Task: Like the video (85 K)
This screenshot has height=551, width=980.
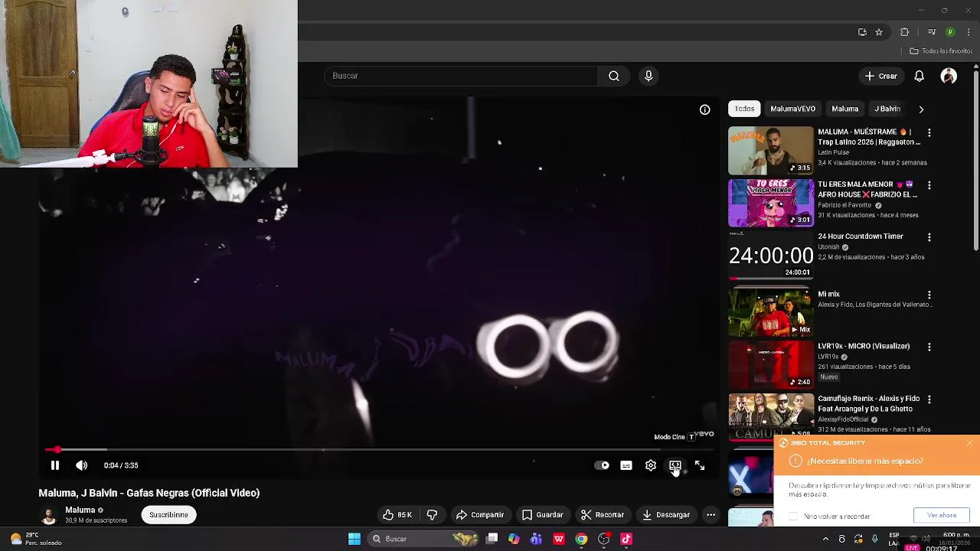Action: tap(397, 515)
